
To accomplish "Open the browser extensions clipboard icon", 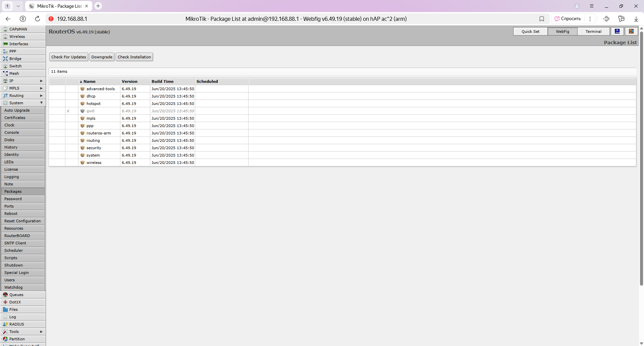I will coord(621,19).
